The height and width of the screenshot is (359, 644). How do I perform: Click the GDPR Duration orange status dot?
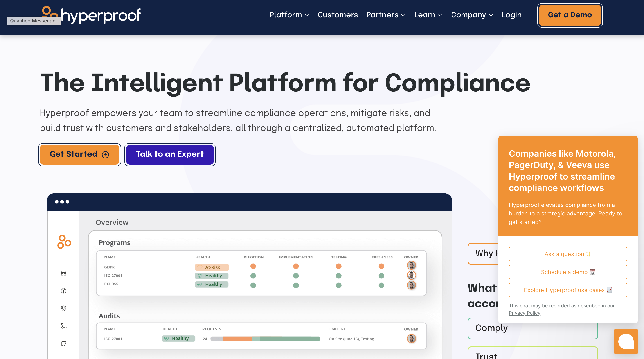(253, 266)
